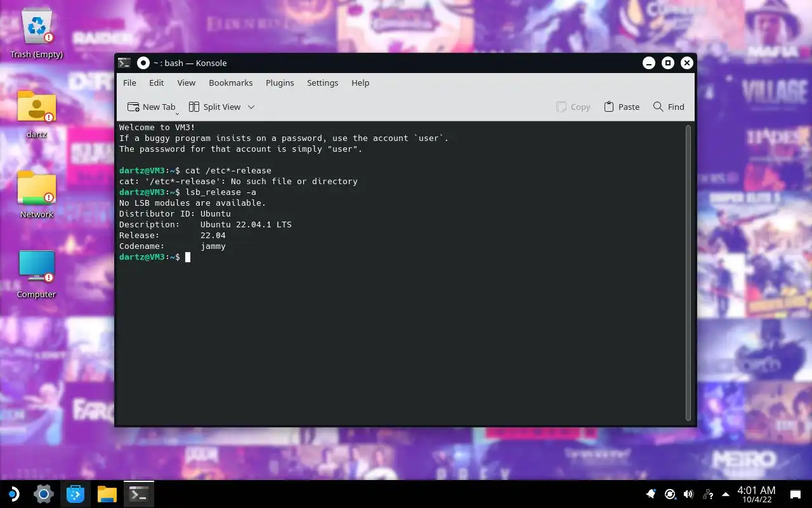Expand the Split View dropdown chevron

click(251, 107)
